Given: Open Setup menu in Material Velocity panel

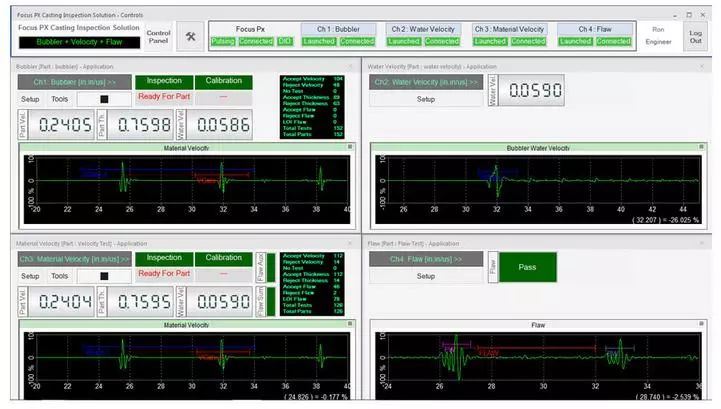Looking at the screenshot, I should (x=30, y=276).
